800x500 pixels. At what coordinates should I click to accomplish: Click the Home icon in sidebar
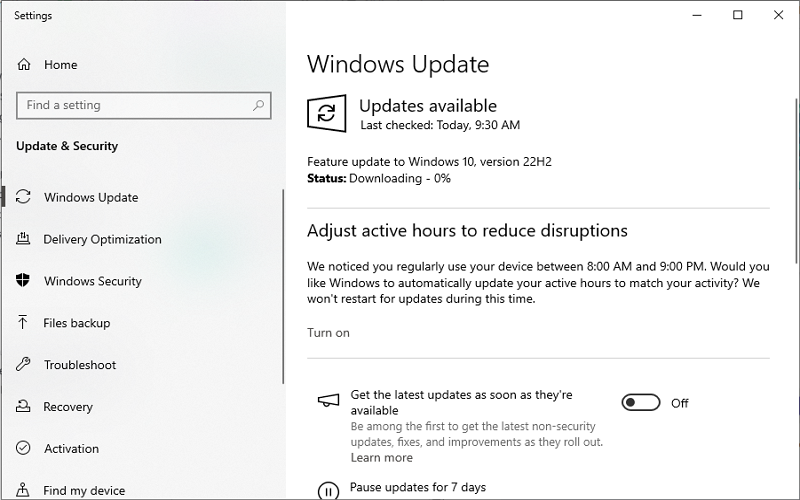[24, 65]
